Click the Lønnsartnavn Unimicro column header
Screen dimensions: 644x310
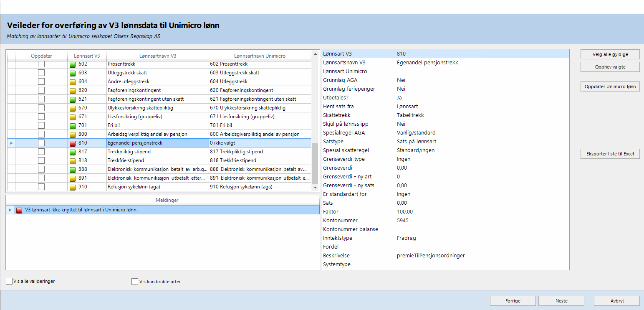tap(260, 56)
